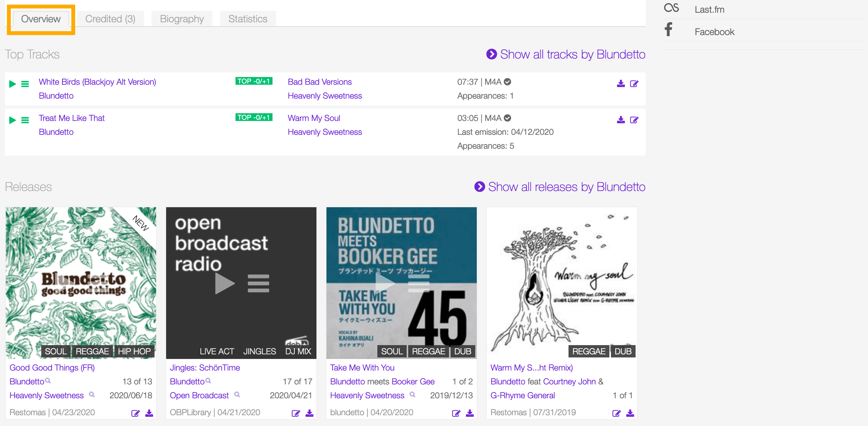Open the Facebook icon link

[669, 29]
